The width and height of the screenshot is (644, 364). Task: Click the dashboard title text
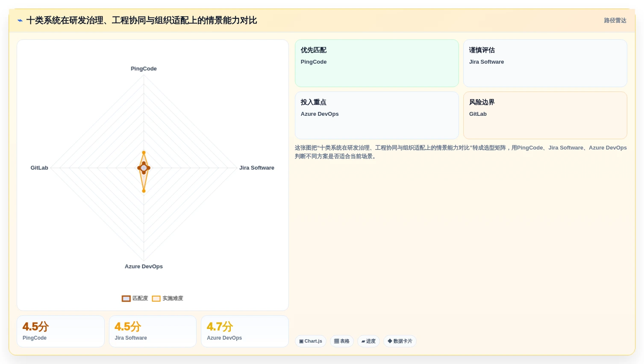[141, 21]
